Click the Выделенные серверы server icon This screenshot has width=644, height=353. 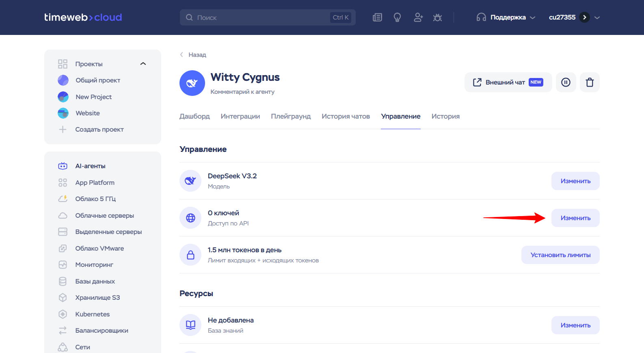63,232
